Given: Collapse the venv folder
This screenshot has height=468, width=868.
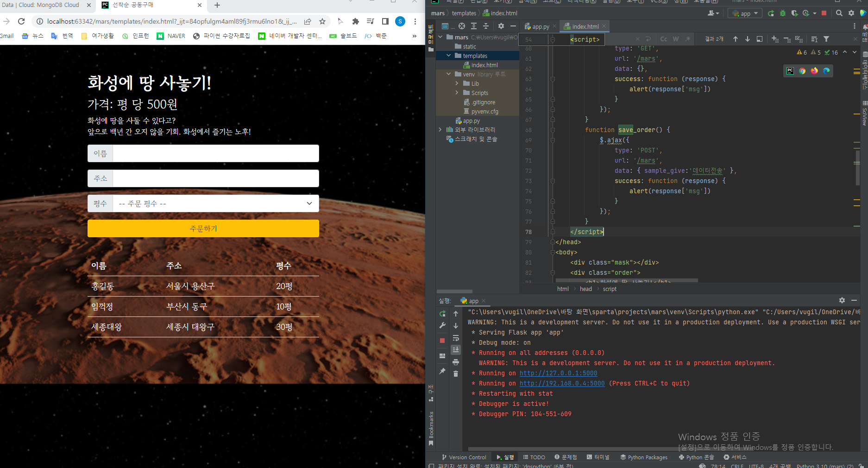Looking at the screenshot, I should (448, 74).
